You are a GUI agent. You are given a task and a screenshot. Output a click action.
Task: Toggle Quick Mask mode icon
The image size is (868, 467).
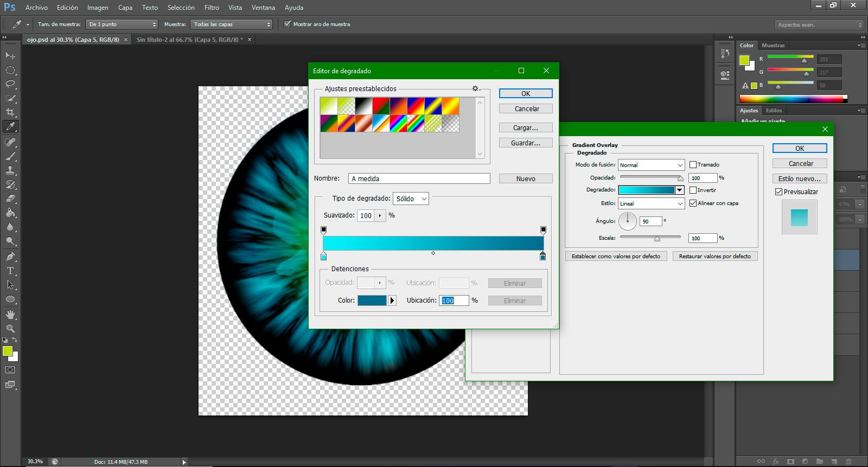pos(10,370)
